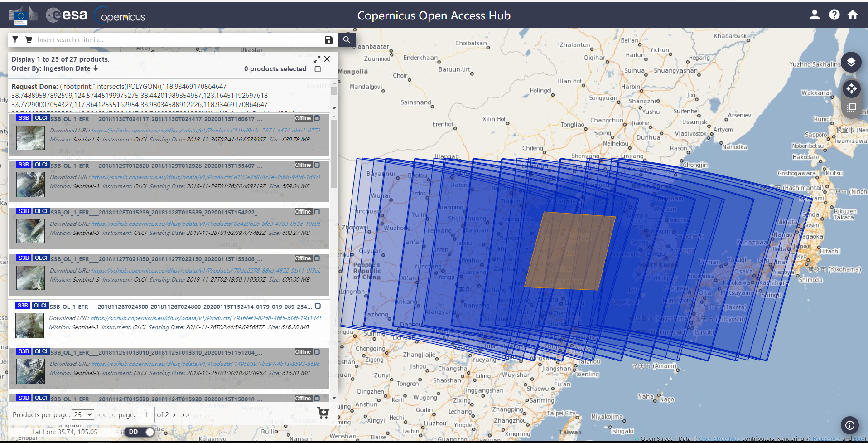The image size is (868, 443).
Task: Select checkbox for 20181127T021850 product
Action: pos(317,258)
